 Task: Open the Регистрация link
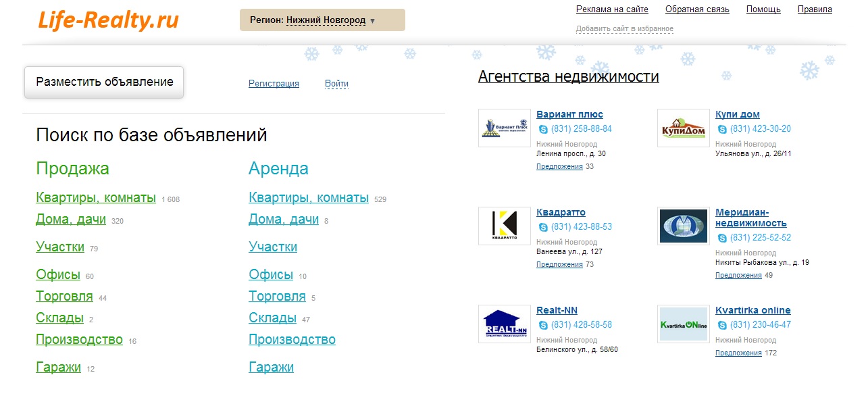[x=274, y=83]
